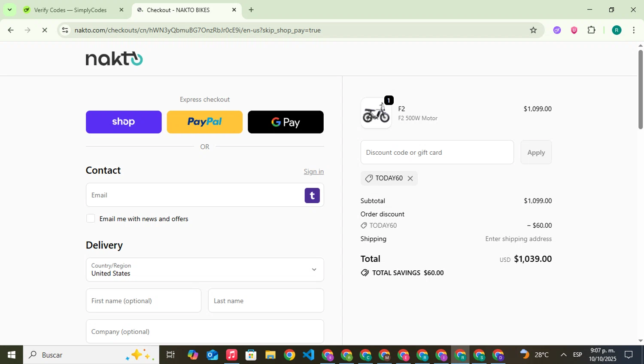Pay with Google Pay button
The height and width of the screenshot is (364, 644).
pyautogui.click(x=286, y=122)
